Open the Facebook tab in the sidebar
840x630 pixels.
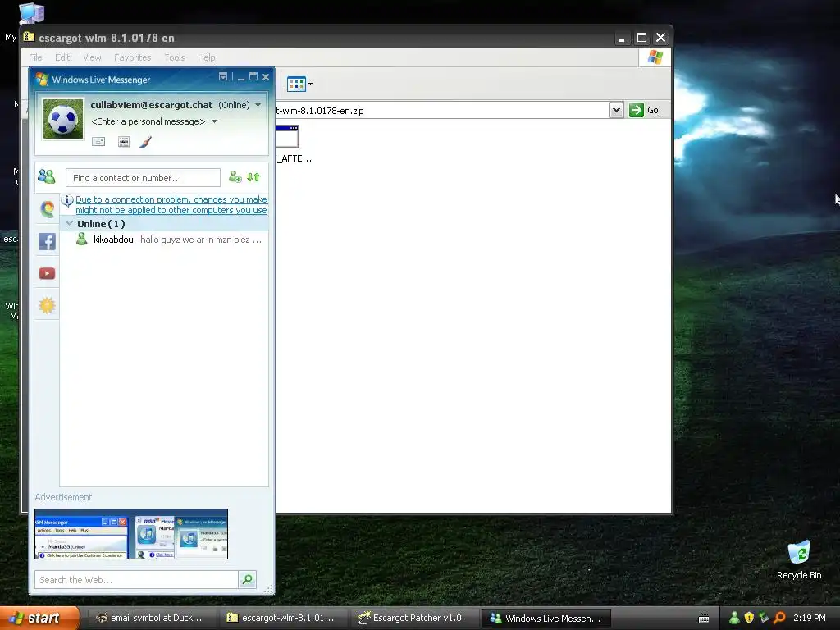(x=47, y=242)
